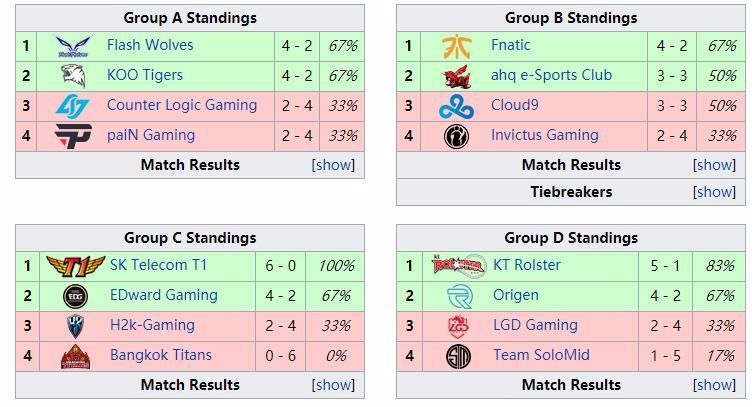This screenshot has width=752, height=407.
Task: Open the EDward Gaming team page
Action: [x=163, y=295]
